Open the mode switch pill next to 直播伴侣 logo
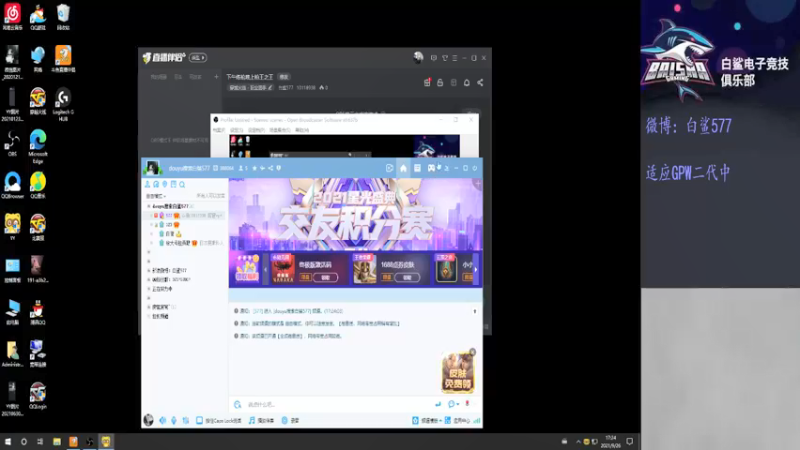The image size is (800, 450). click(x=198, y=58)
